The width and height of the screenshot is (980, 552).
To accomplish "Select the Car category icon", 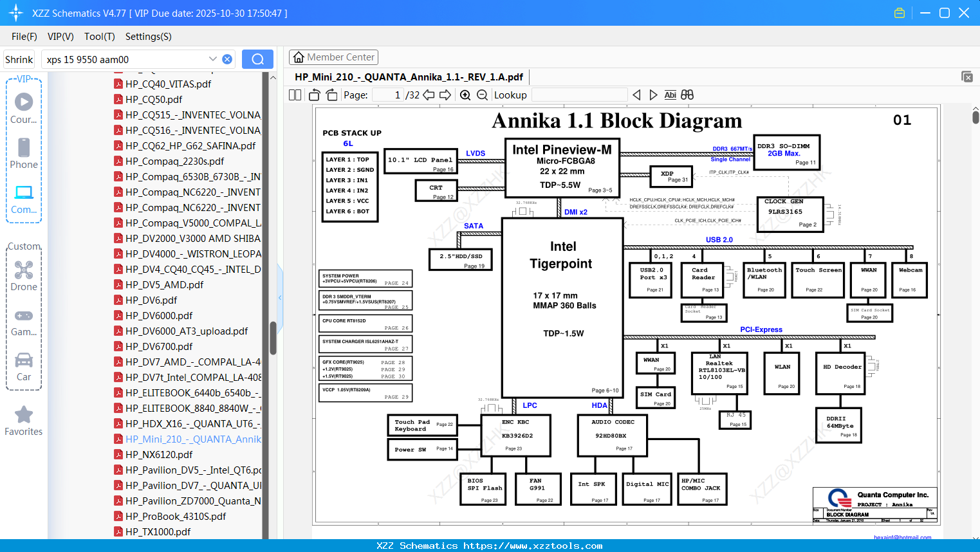I will point(24,367).
